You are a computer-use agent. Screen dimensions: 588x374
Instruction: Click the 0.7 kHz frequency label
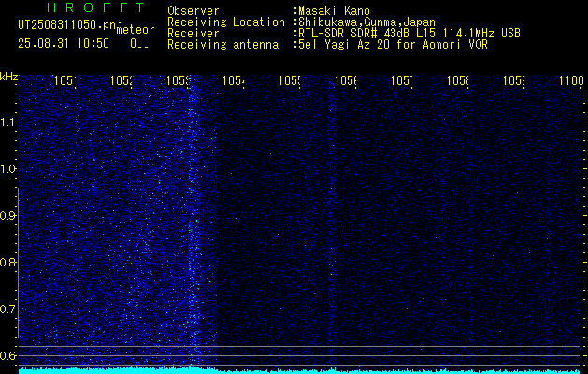coord(7,309)
